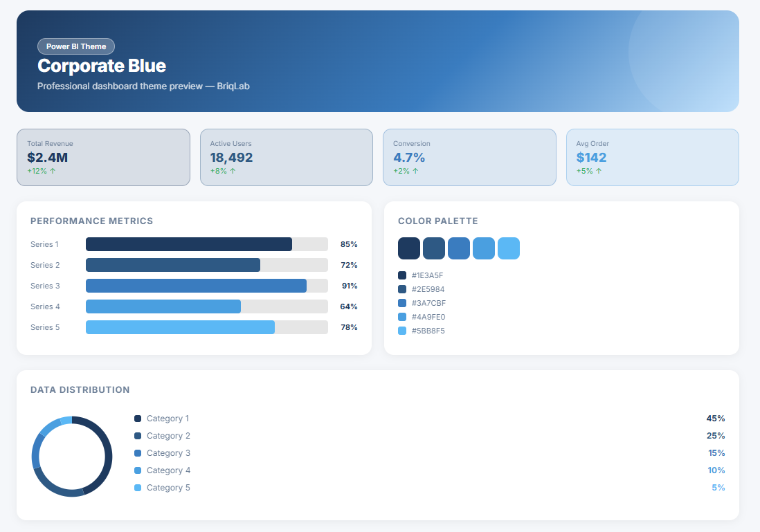Open the Active Users KPI card
This screenshot has width=760, height=532.
(x=286, y=157)
